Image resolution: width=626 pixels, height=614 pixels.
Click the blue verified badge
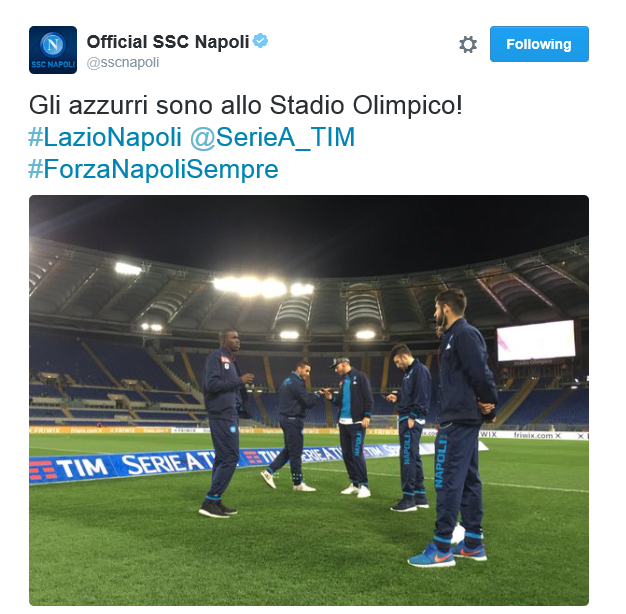(x=260, y=41)
